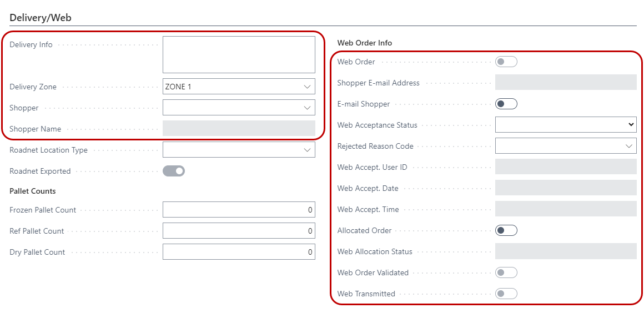
Task: Click the Web Accept. User ID field
Action: 565,167
